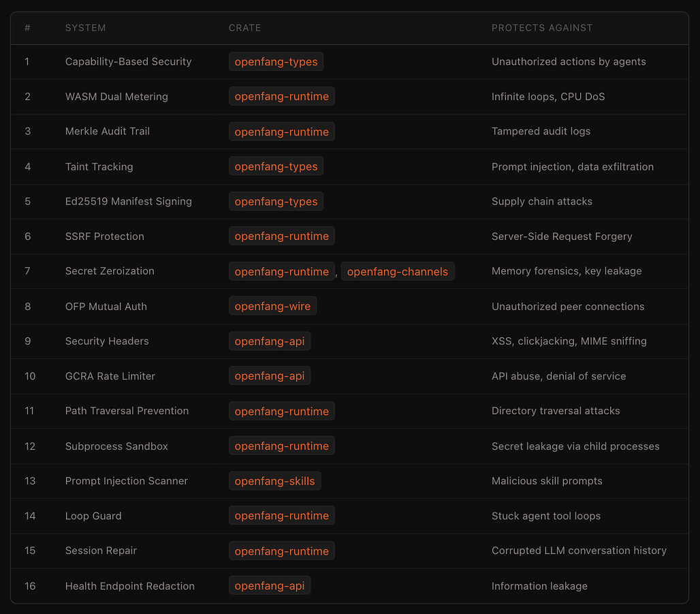Click openfang-api badge in Security Headers row
This screenshot has height=614, width=700.
pyautogui.click(x=270, y=341)
